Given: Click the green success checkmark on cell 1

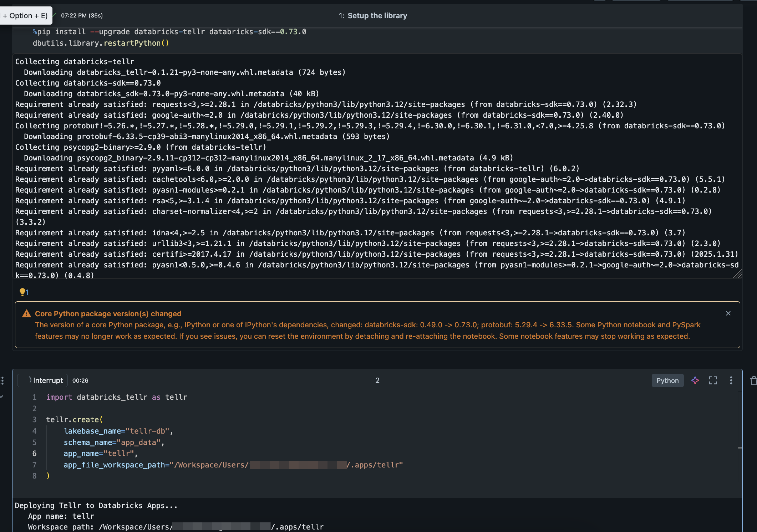Looking at the screenshot, I should 55,15.
